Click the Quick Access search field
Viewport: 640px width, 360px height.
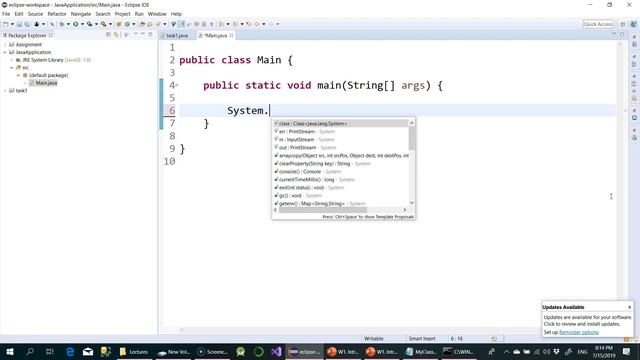[598, 24]
